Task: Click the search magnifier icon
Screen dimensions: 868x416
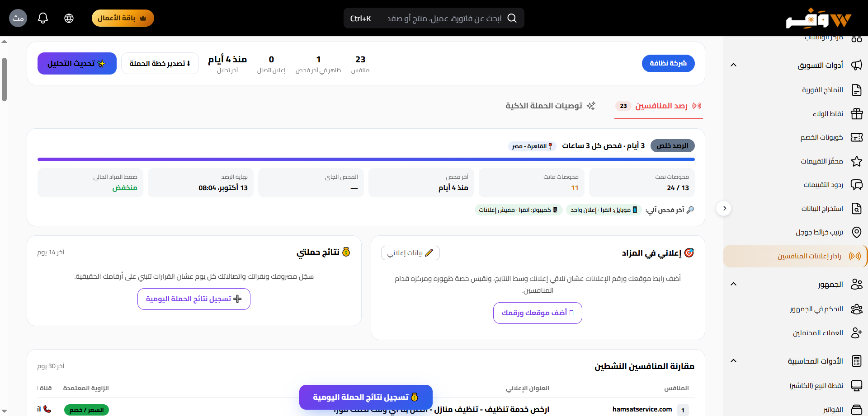Action: 512,18
